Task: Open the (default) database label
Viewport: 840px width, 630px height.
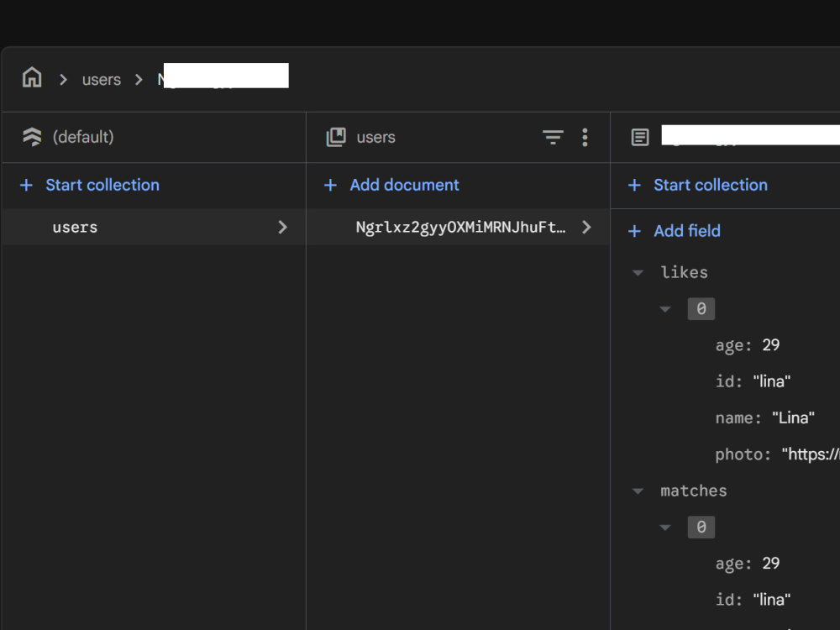Action: (83, 137)
